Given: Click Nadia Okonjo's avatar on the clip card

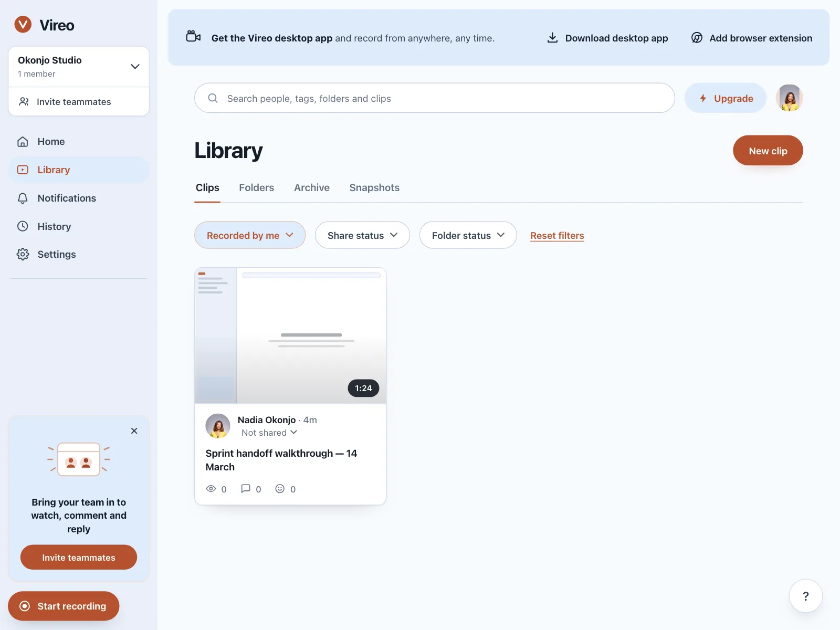Looking at the screenshot, I should click(x=218, y=426).
